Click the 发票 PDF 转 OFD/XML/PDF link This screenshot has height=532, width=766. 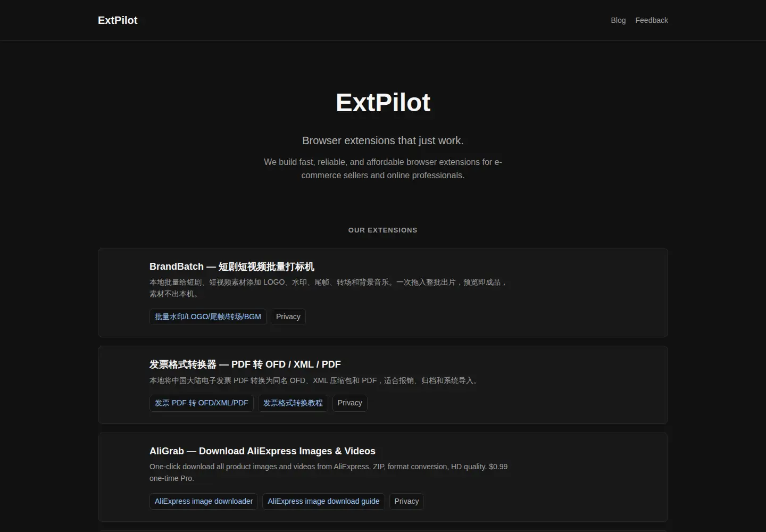click(202, 403)
